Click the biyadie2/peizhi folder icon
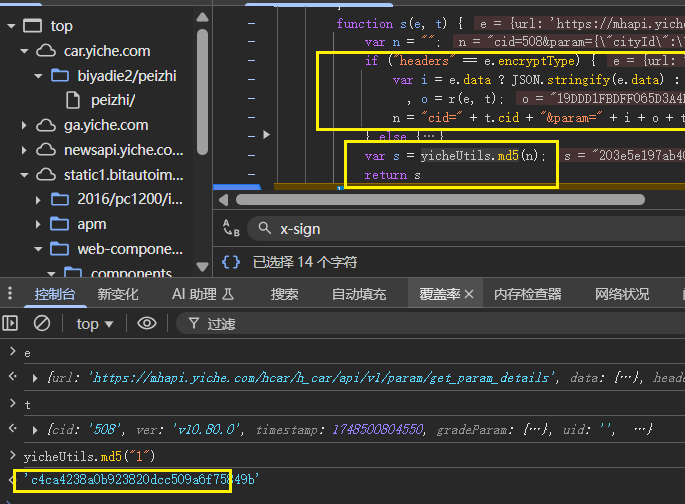Screen dimensions: 685x504 coord(60,76)
